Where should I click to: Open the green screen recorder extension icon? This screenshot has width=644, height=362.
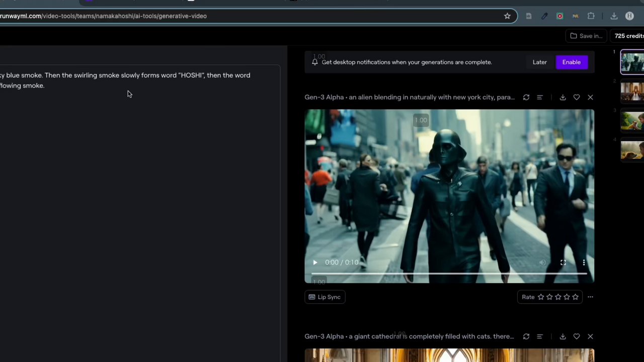[x=559, y=16]
